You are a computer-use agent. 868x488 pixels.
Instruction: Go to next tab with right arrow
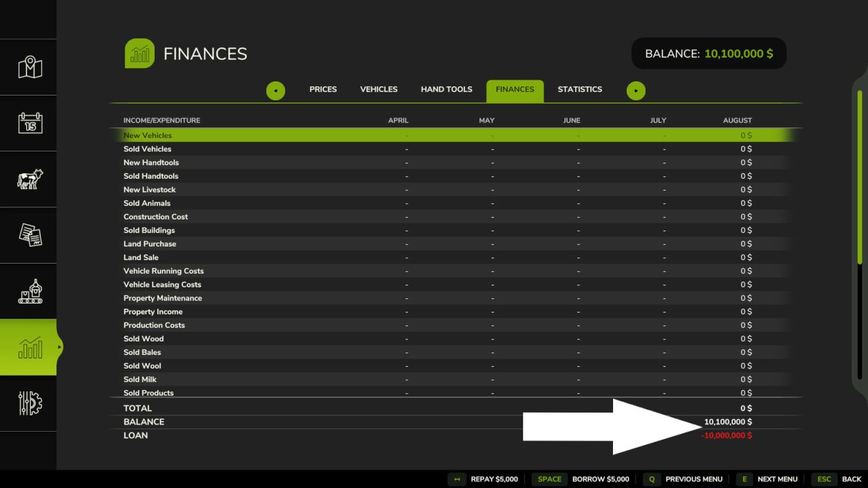pyautogui.click(x=636, y=90)
